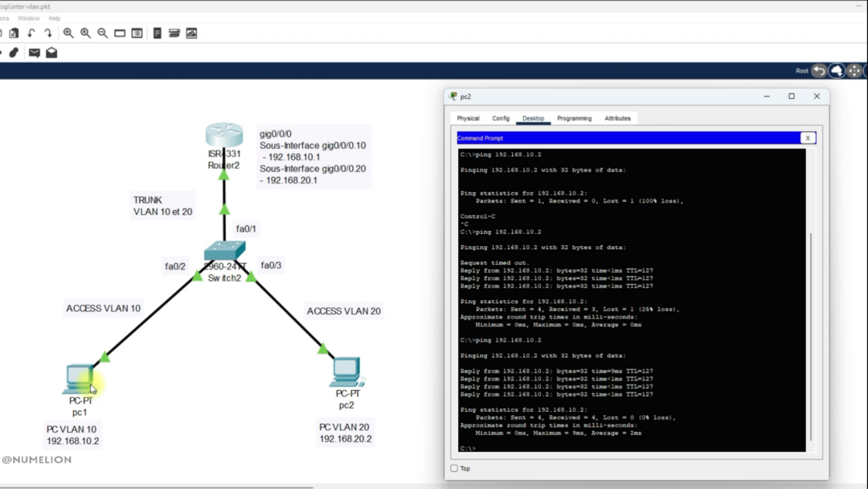Click the Undo arrow icon
The height and width of the screenshot is (489, 868).
pyautogui.click(x=32, y=33)
